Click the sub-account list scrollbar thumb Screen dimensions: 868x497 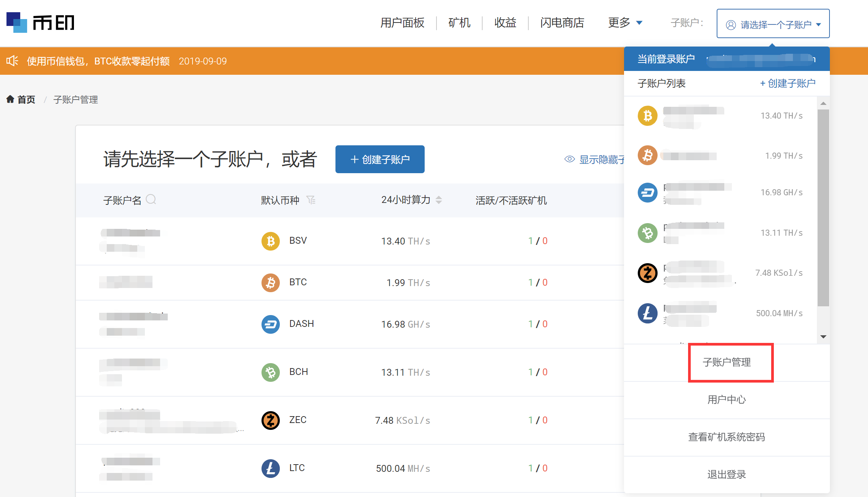pyautogui.click(x=823, y=208)
